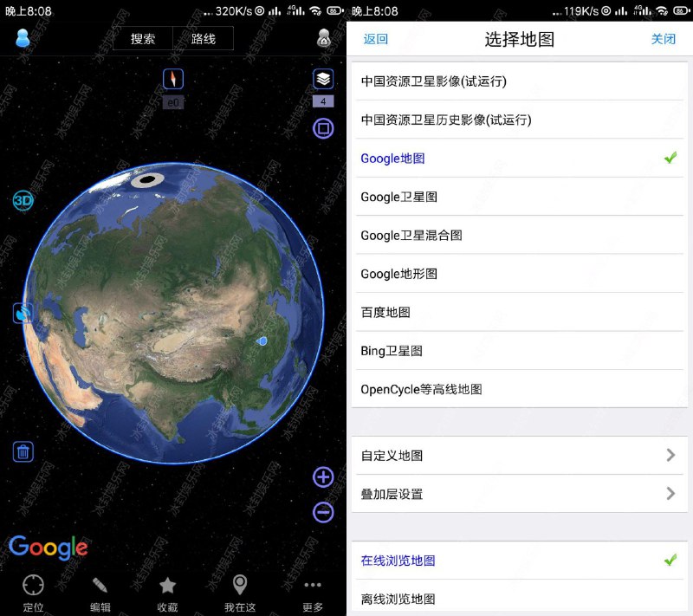The height and width of the screenshot is (616, 693).
Task: Select Google卫星图 option
Action: pyautogui.click(x=520, y=197)
